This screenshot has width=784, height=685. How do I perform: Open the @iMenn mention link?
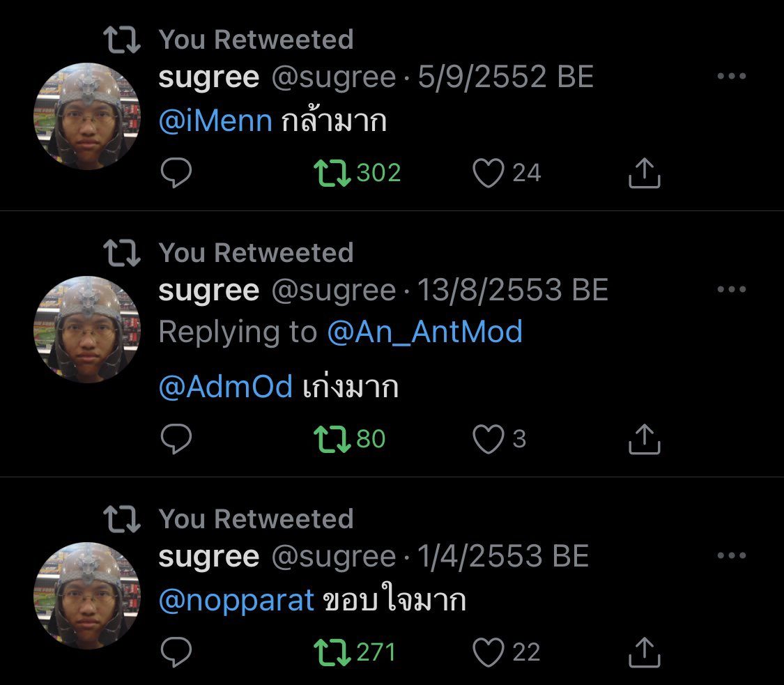click(215, 122)
